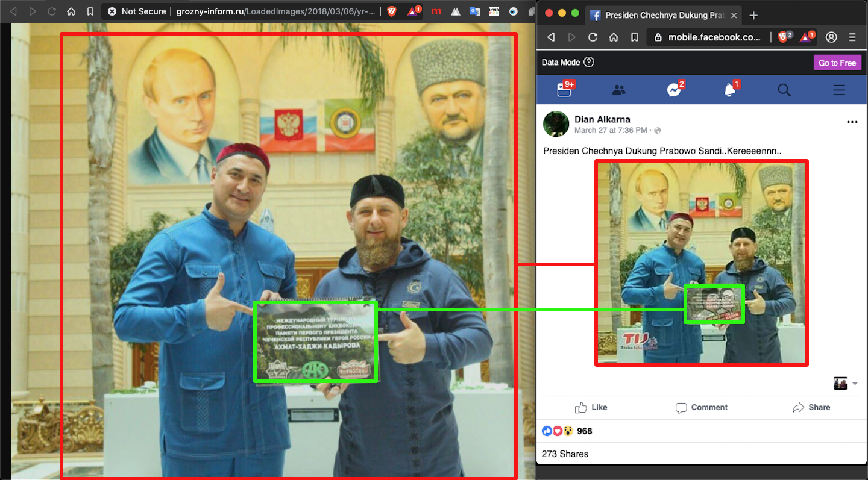Open Facebook Messenger with 2 unread messages
Image resolution: width=868 pixels, height=480 pixels.
674,90
